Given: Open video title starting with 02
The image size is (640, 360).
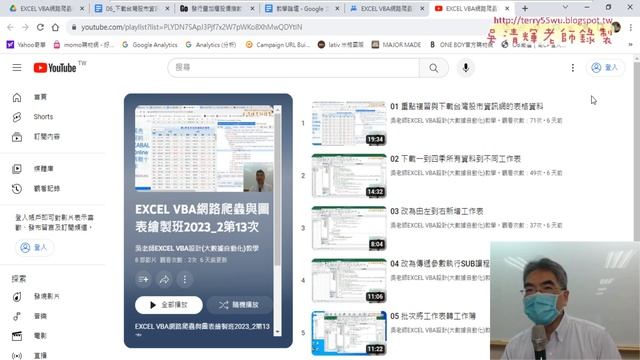Looking at the screenshot, I should (x=456, y=159).
